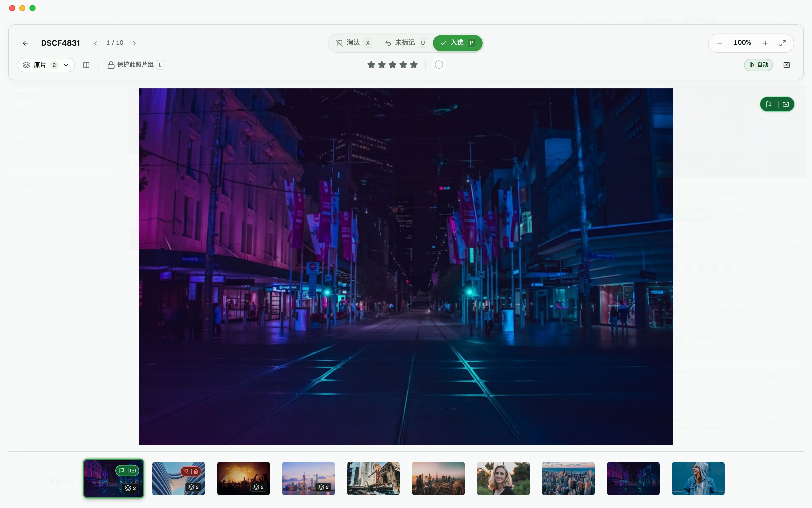The image size is (812, 508).
Task: Click the lock icon to protect group
Action: tap(111, 65)
